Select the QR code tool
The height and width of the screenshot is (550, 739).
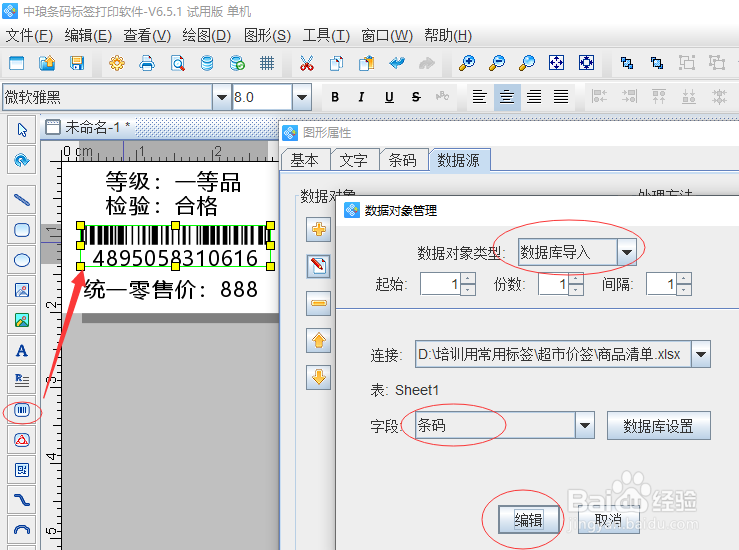click(x=22, y=470)
